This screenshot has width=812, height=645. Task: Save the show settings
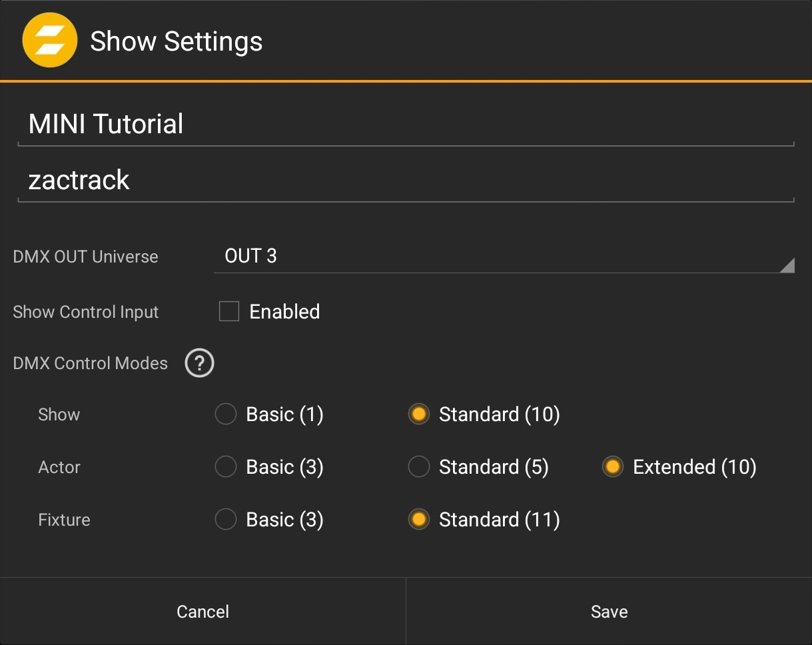click(x=608, y=611)
